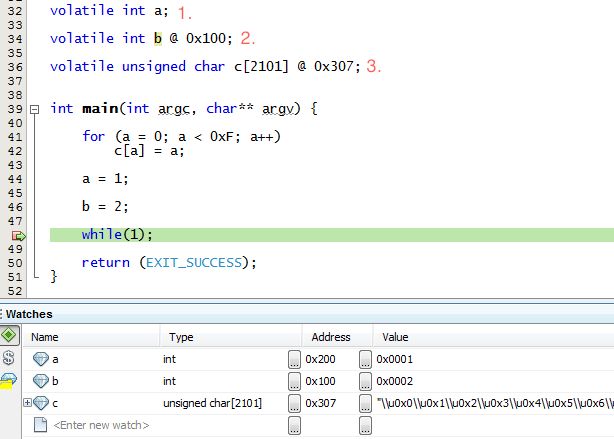Click the dollar sign icon in Watches sidebar
This screenshot has height=439, width=614.
coord(9,357)
